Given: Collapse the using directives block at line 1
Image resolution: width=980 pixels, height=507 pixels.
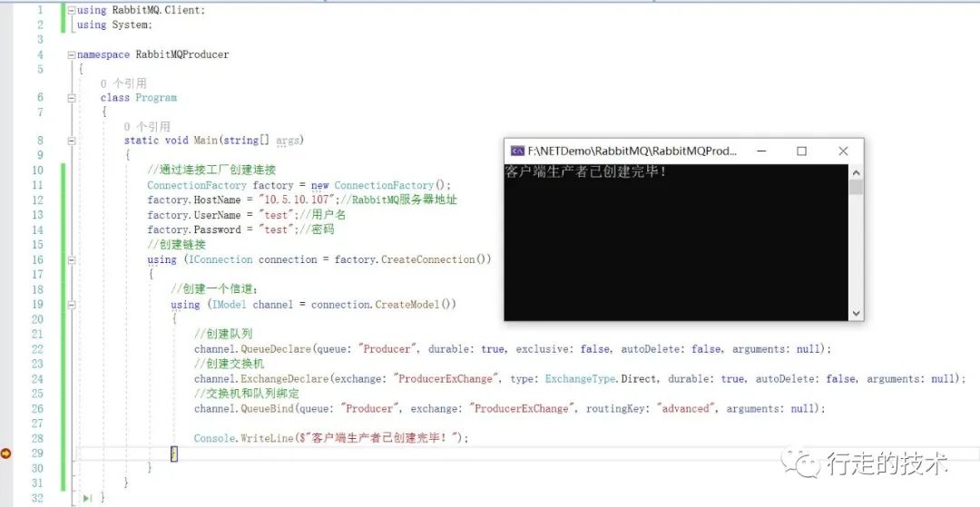Looking at the screenshot, I should point(72,11).
